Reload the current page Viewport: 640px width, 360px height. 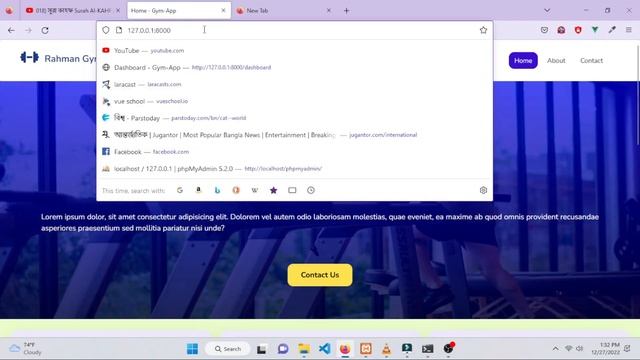[45, 30]
